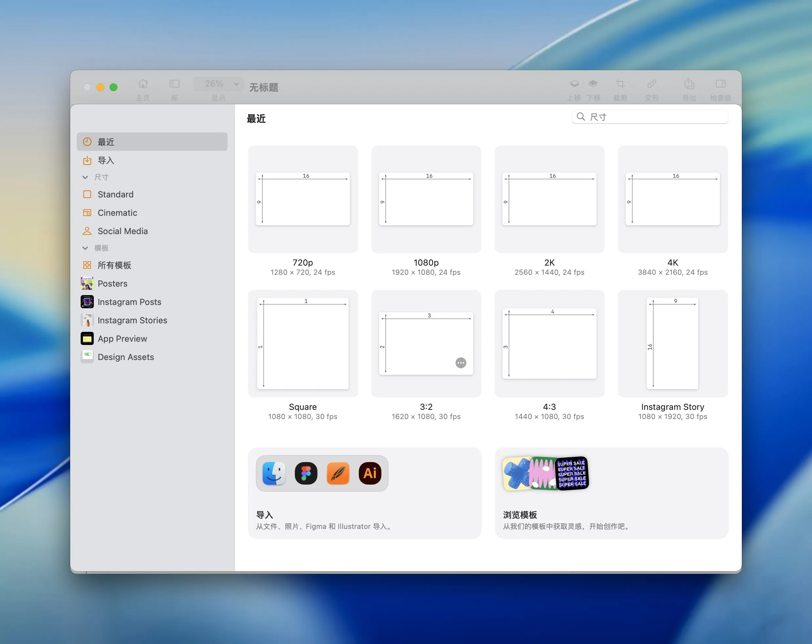This screenshot has height=644, width=812.
Task: Choose the 720p size preset thumbnail
Action: (x=303, y=199)
